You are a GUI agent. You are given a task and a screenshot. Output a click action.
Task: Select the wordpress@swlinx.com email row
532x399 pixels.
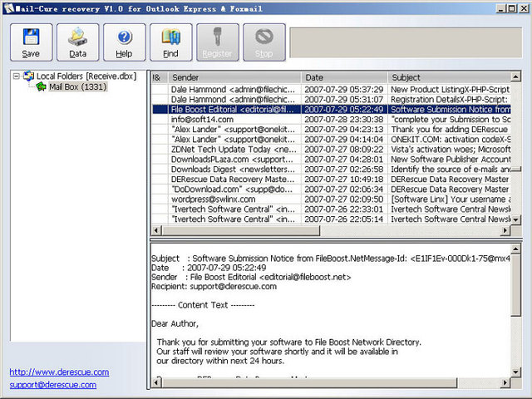pos(331,199)
